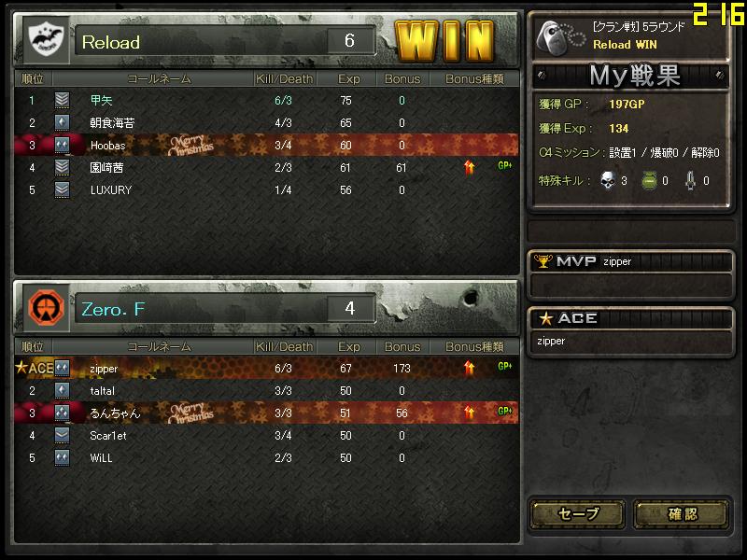The width and height of the screenshot is (747, 560).
Task: Click the MVP trophy icon
Action: click(543, 261)
